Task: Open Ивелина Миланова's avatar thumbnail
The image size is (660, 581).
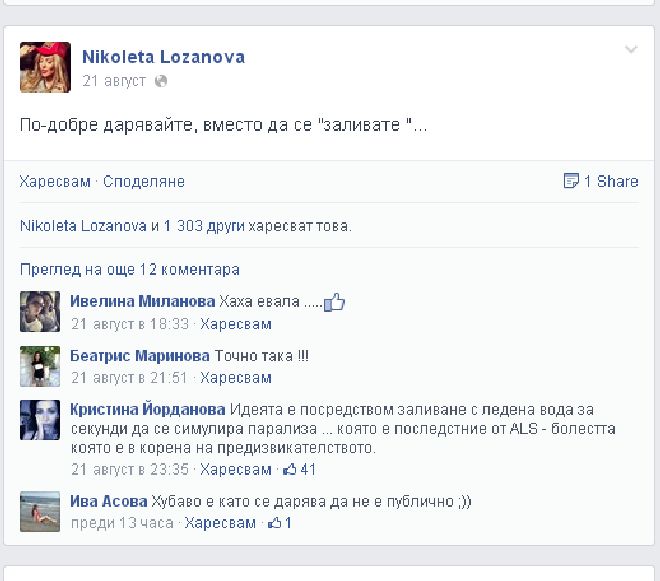Action: 40,312
